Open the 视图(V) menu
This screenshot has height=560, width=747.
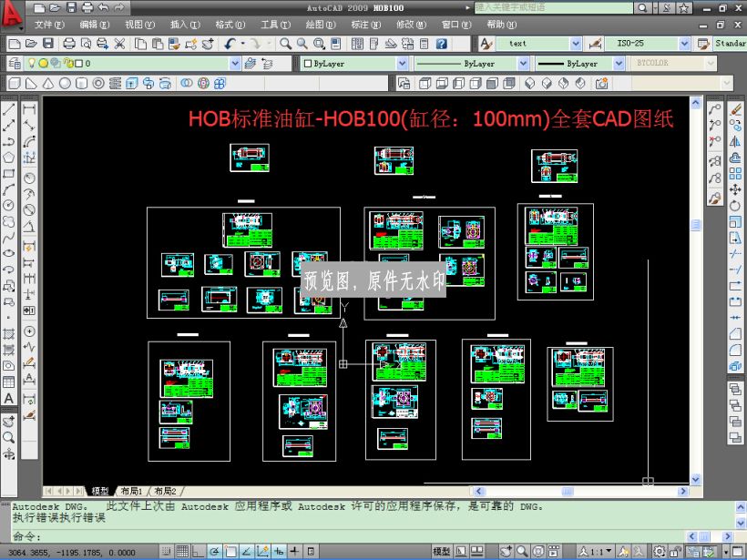click(x=139, y=25)
